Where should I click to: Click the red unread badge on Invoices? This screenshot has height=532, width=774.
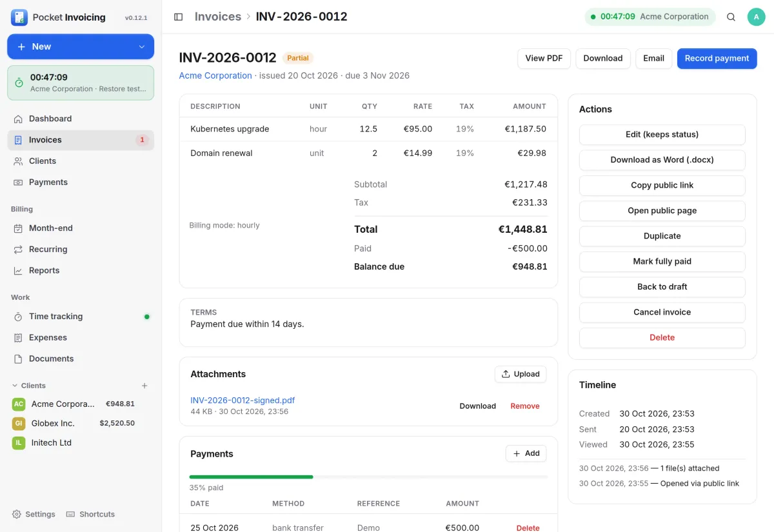pos(143,140)
